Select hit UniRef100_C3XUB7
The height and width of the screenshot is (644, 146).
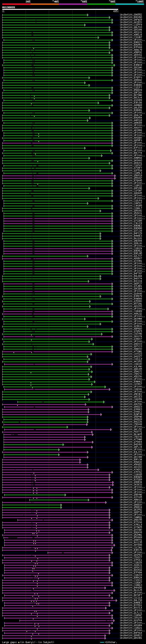[x=131, y=37]
